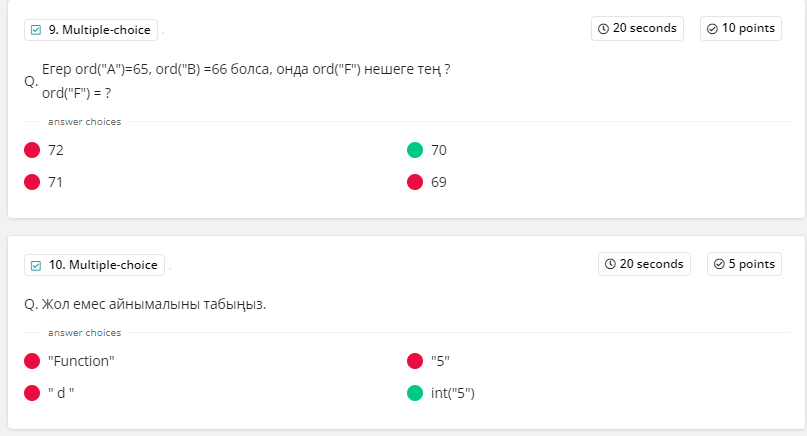Click the "10. Multiple-choice" type label
Image resolution: width=807 pixels, height=436 pixels.
103,265
